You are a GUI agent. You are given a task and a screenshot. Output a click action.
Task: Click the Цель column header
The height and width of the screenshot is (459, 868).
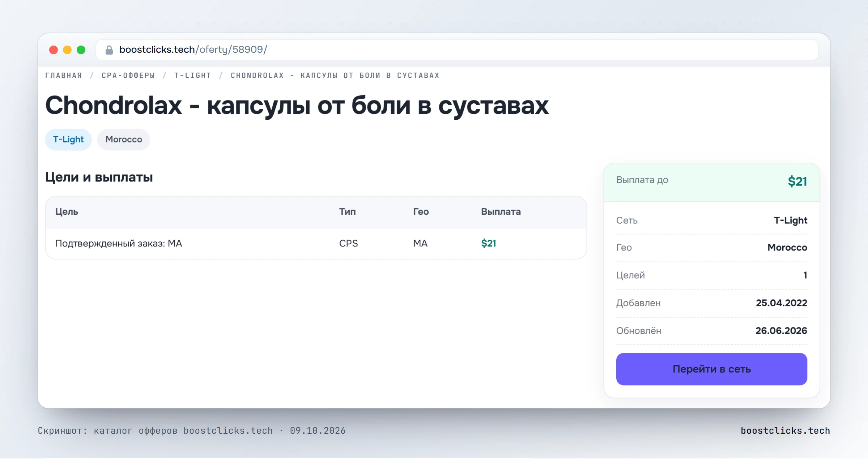[x=67, y=212]
